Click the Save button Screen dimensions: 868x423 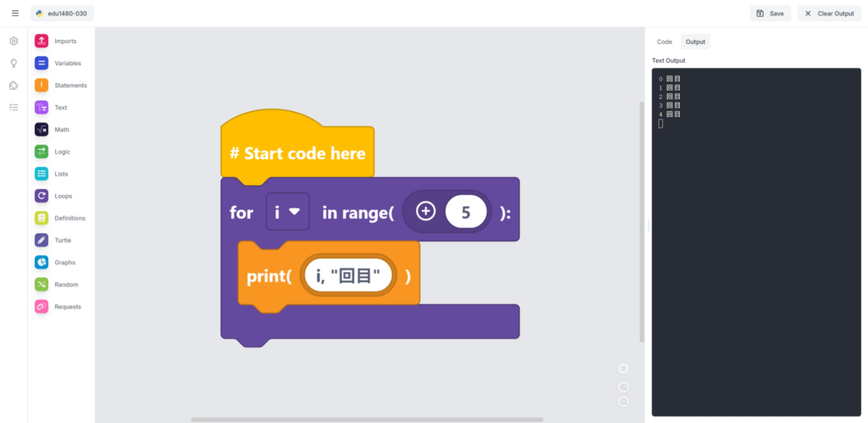770,14
